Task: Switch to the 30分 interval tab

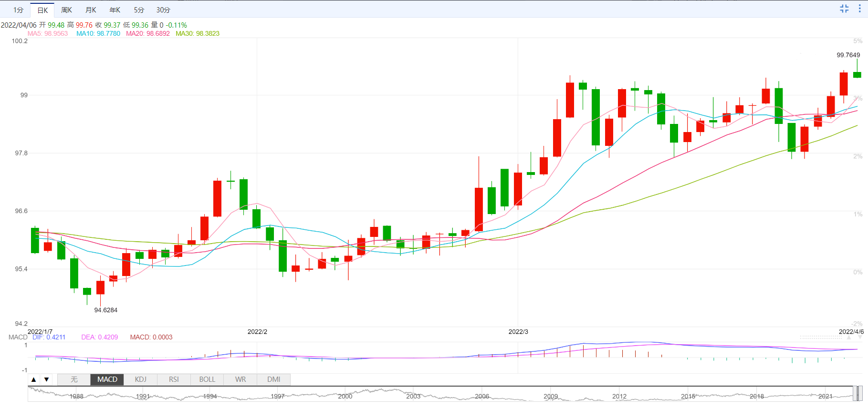Action: tap(163, 10)
